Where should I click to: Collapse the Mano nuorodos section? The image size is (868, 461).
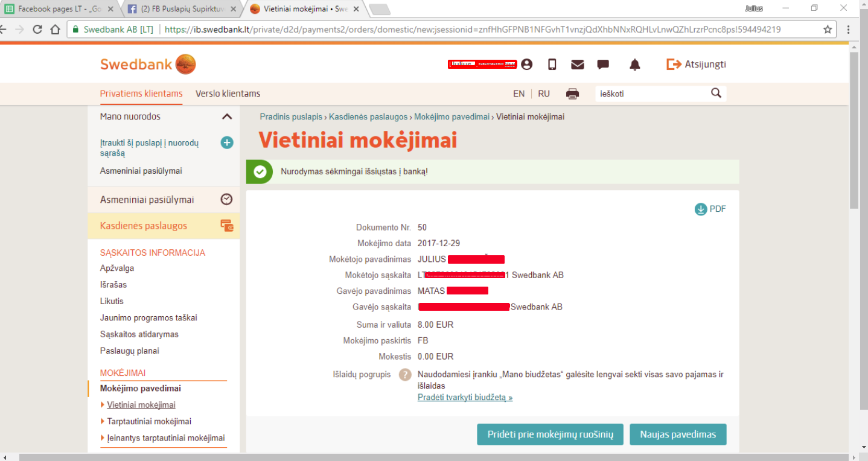tap(226, 116)
